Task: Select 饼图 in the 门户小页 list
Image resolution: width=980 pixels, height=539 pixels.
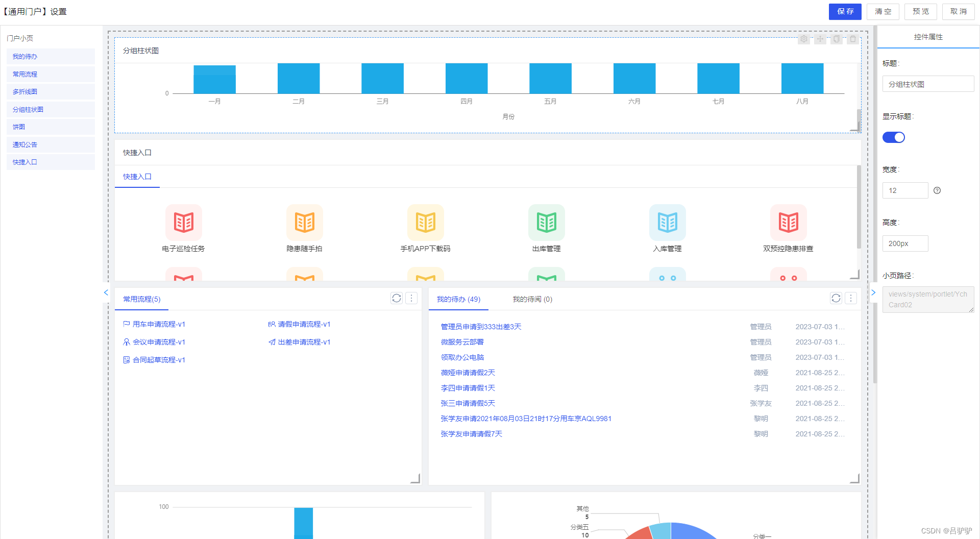Action: [51, 127]
